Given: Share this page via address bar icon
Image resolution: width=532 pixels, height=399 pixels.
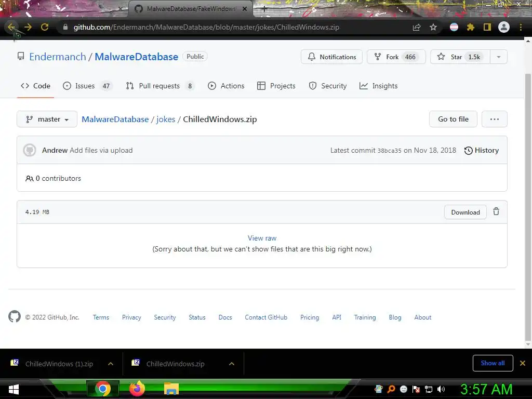Looking at the screenshot, I should (417, 27).
